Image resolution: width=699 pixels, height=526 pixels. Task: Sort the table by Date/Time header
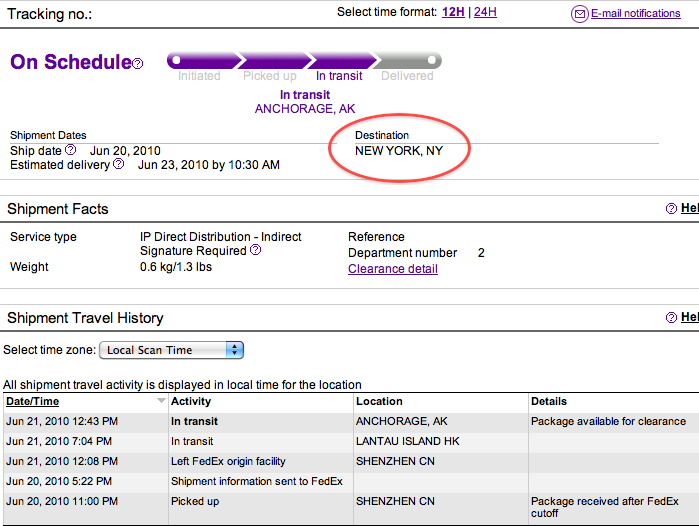[x=33, y=401]
